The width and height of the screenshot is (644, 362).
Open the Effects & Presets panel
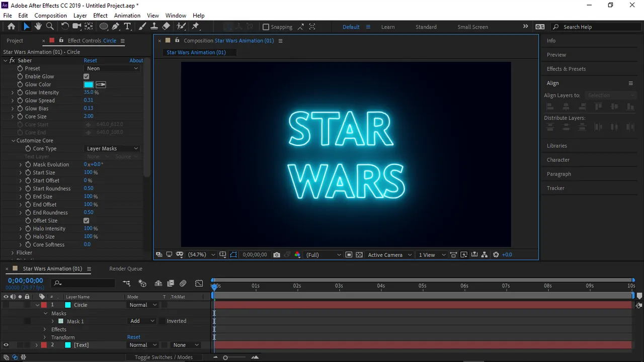pyautogui.click(x=567, y=69)
